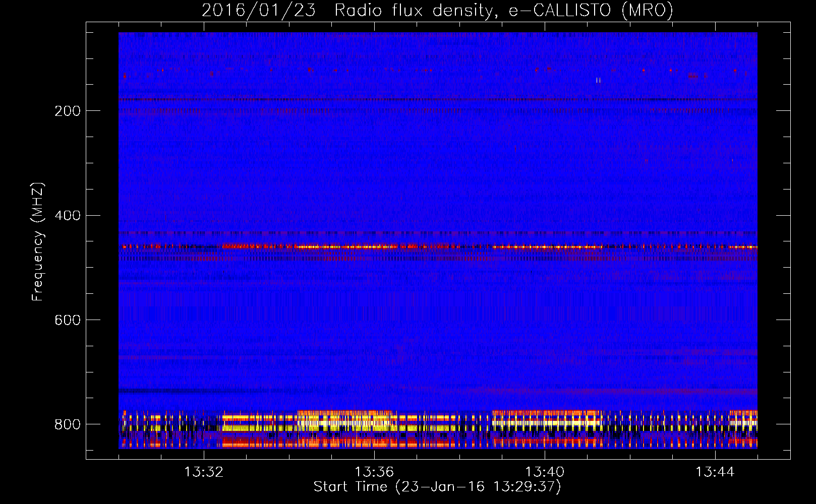
Task: Click the 'Start Time (23-Jan-16 13:29:37)' label
Action: pyautogui.click(x=437, y=487)
